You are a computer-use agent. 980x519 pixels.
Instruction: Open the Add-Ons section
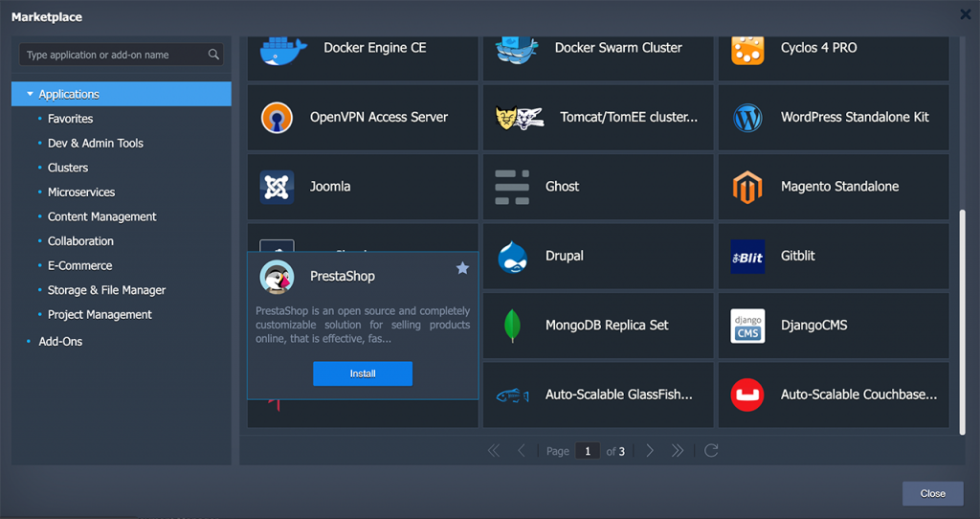[60, 342]
